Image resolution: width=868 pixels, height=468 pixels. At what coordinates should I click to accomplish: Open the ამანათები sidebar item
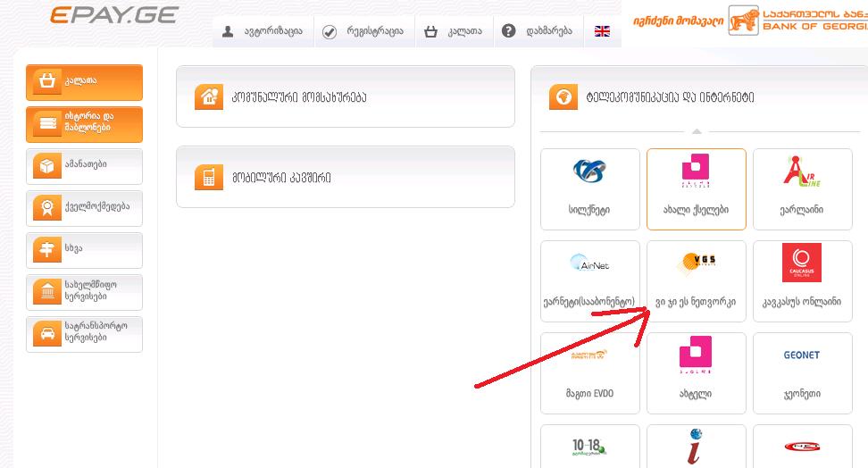[x=84, y=166]
